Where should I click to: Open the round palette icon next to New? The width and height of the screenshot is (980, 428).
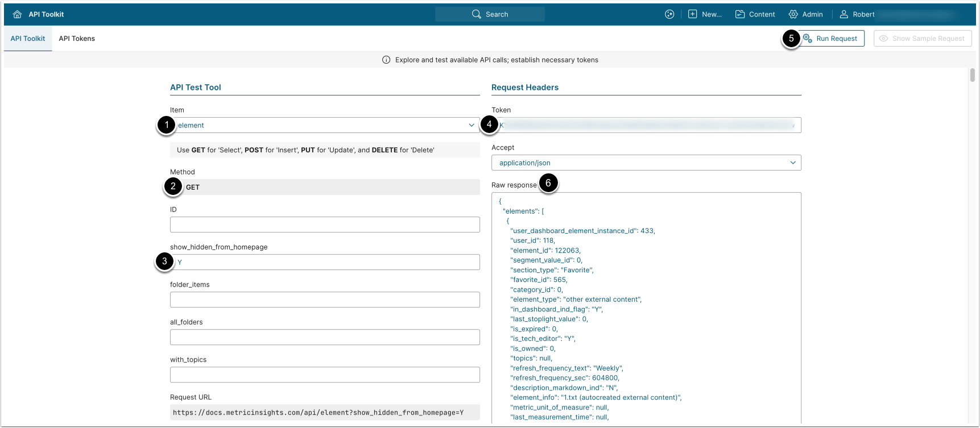669,14
